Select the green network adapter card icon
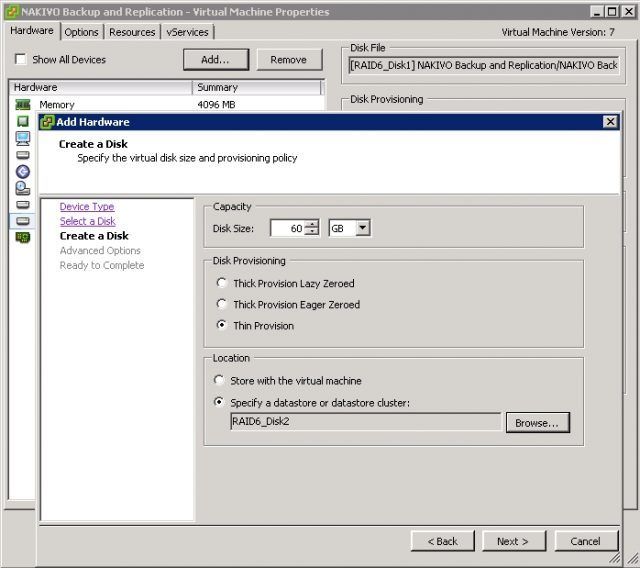This screenshot has width=640, height=568. 23,237
